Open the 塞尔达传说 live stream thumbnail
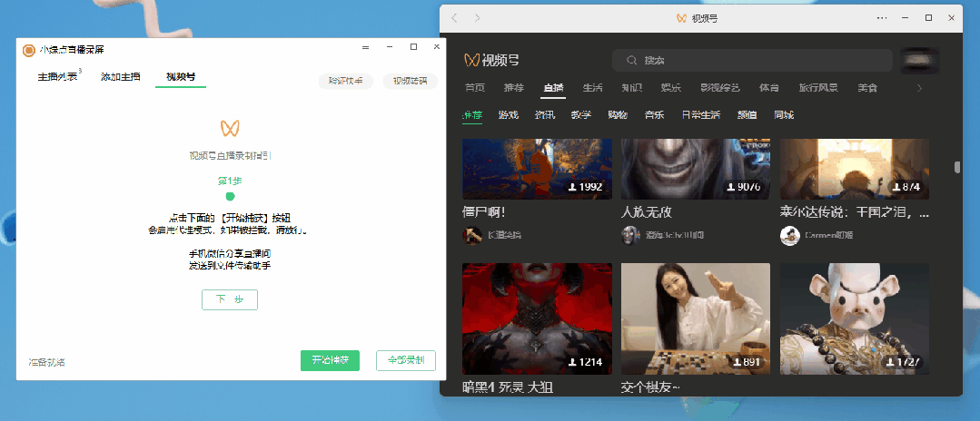980x421 pixels. [855, 169]
